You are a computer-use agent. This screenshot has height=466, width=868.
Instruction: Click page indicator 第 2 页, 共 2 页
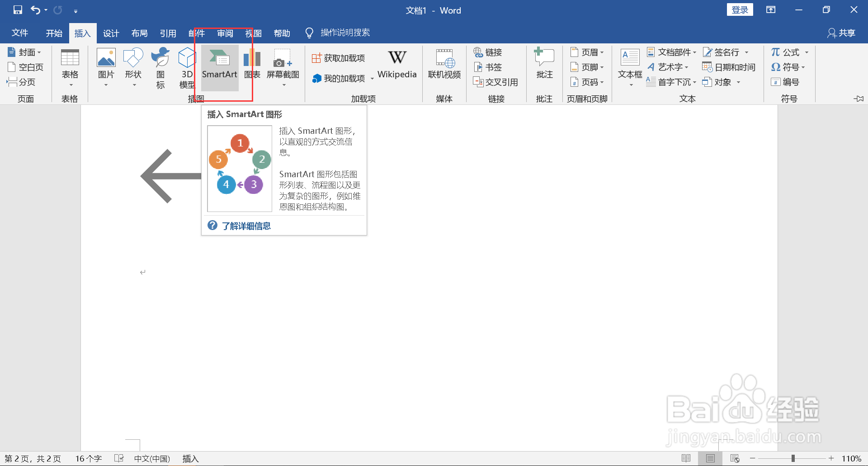[x=33, y=458]
